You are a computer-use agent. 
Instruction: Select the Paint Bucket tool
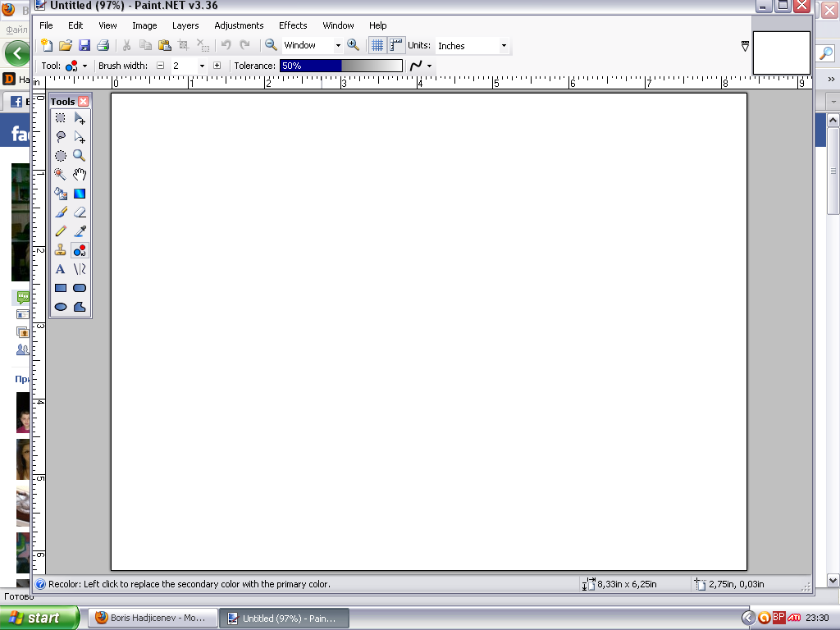click(x=61, y=194)
